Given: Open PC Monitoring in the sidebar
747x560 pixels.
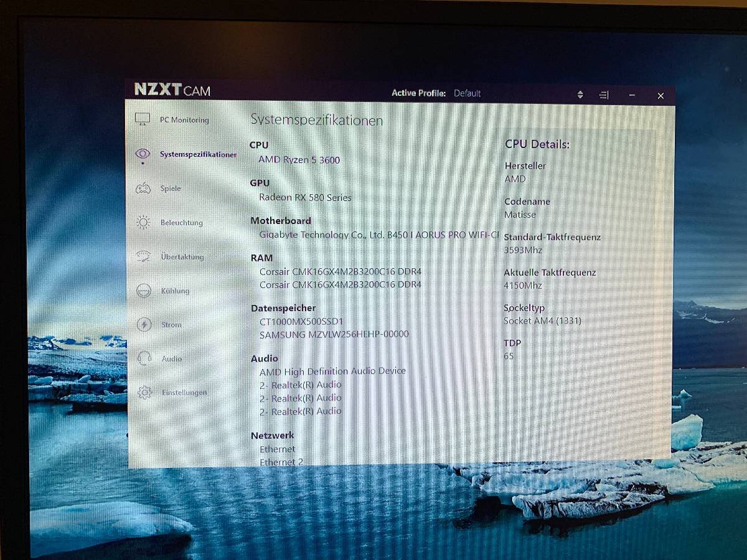Looking at the screenshot, I should click(184, 119).
